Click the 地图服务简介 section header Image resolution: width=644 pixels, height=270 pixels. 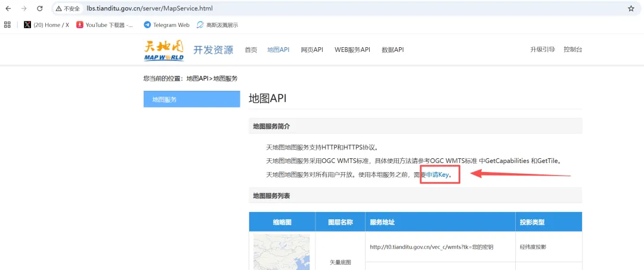coord(415,127)
